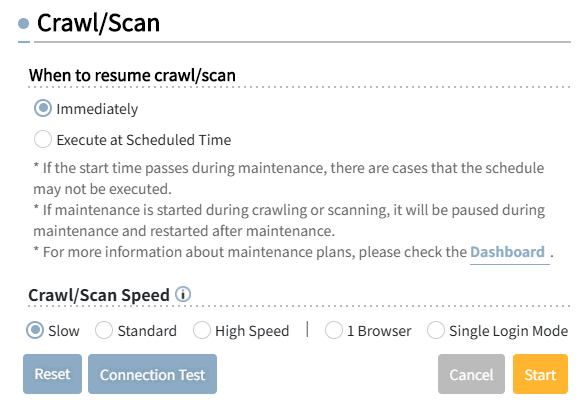This screenshot has height=408, width=580.
Task: Click the 'When to resume crawl/scan' heading
Action: point(132,75)
